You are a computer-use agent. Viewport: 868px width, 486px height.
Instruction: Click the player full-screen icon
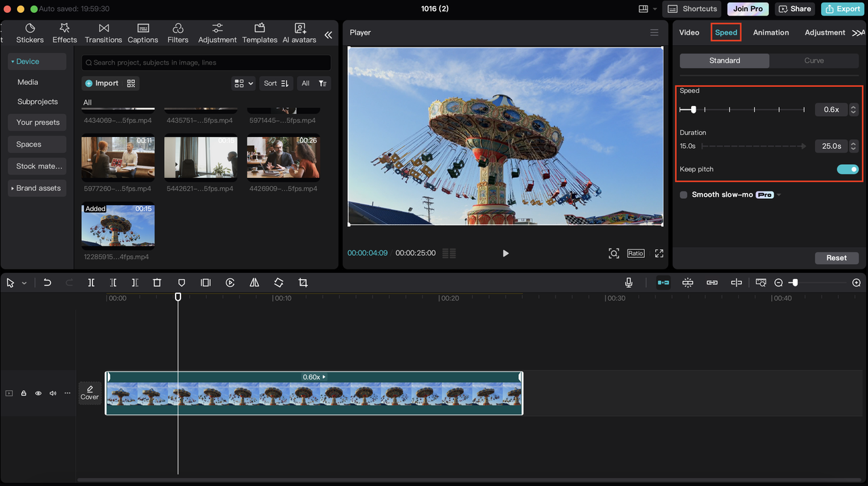click(658, 253)
